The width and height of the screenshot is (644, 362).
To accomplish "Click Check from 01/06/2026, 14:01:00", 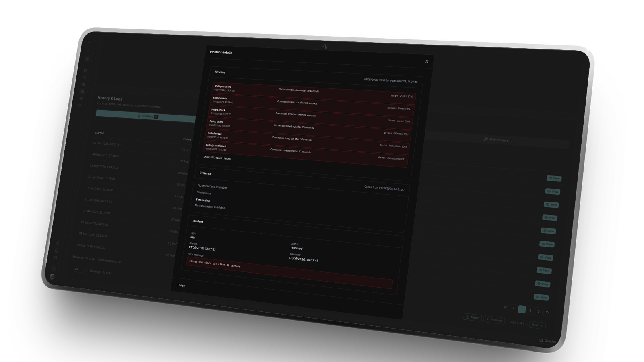I will pyautogui.click(x=384, y=188).
